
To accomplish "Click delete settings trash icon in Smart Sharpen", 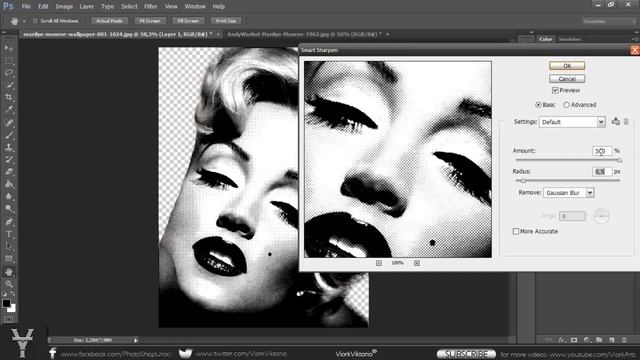I will pyautogui.click(x=626, y=121).
